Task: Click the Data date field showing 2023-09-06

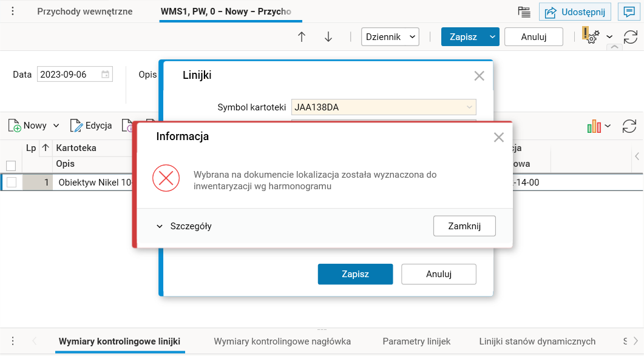Action: click(70, 74)
